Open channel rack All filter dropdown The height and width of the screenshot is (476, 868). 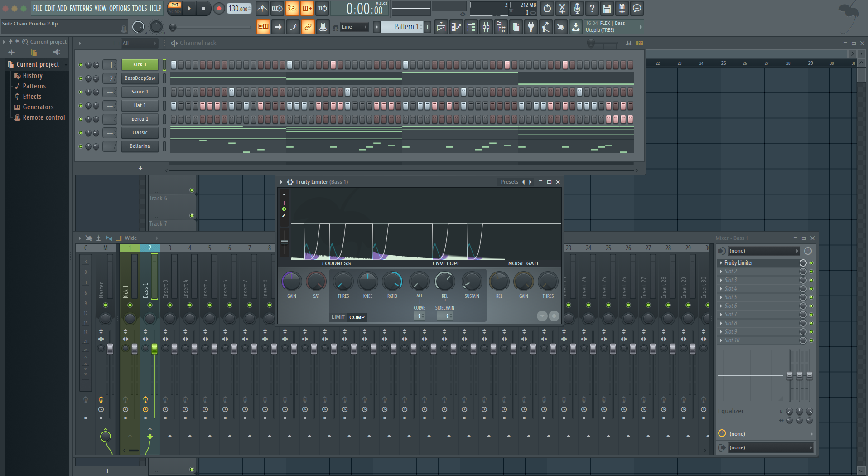(140, 43)
